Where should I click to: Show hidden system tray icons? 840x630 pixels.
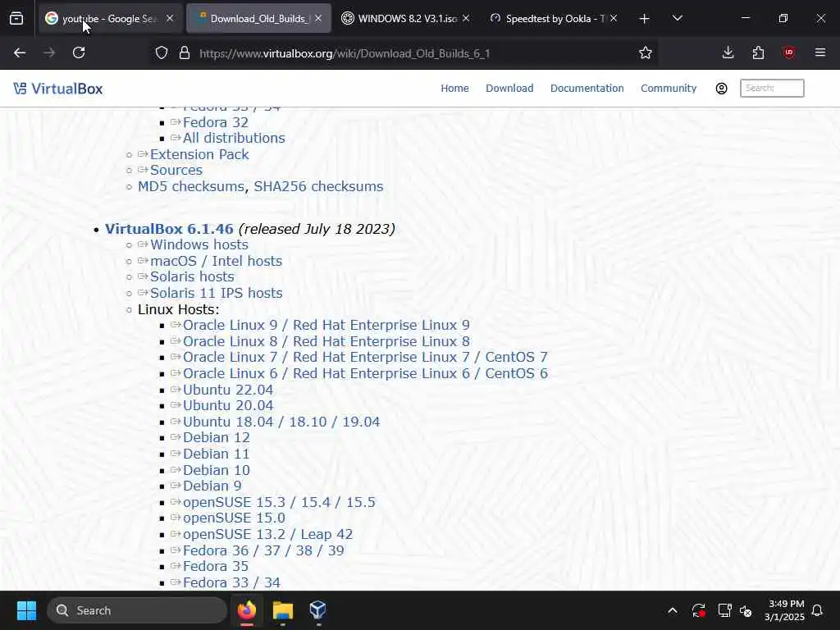coord(673,610)
